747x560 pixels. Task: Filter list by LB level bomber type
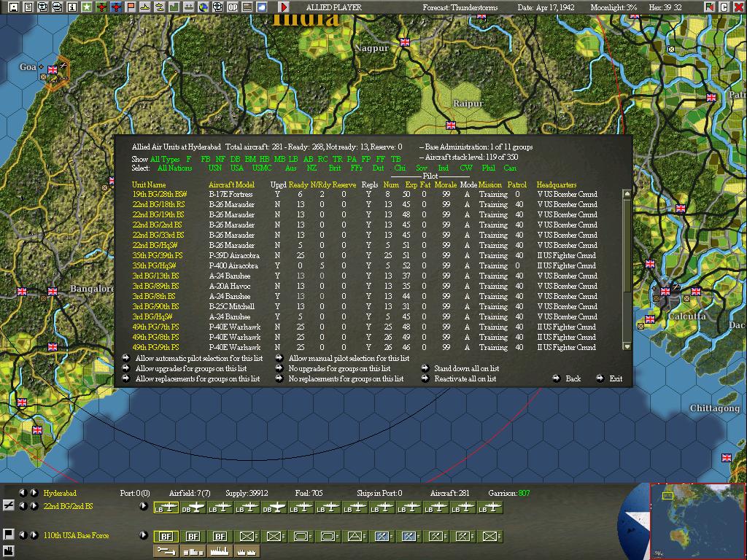point(293,159)
